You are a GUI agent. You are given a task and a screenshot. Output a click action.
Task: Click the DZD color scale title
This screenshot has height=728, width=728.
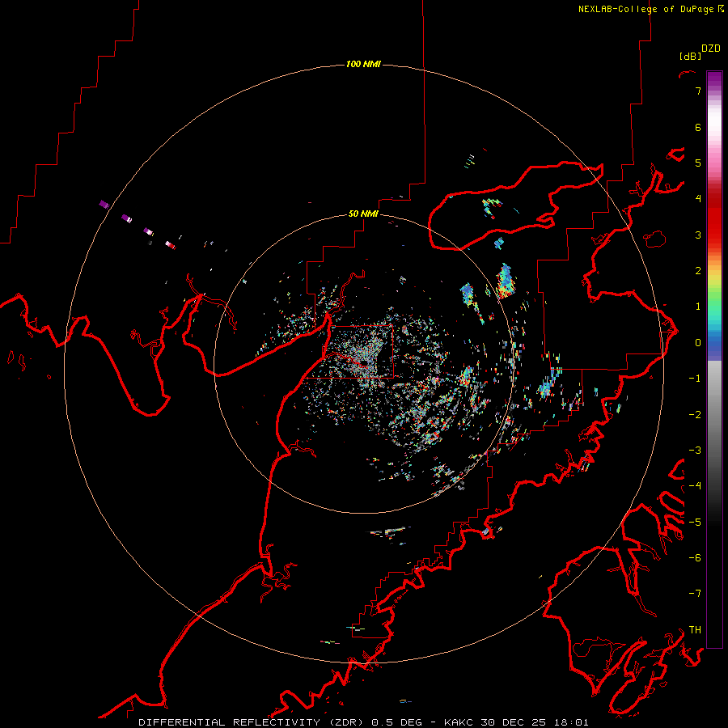(711, 49)
